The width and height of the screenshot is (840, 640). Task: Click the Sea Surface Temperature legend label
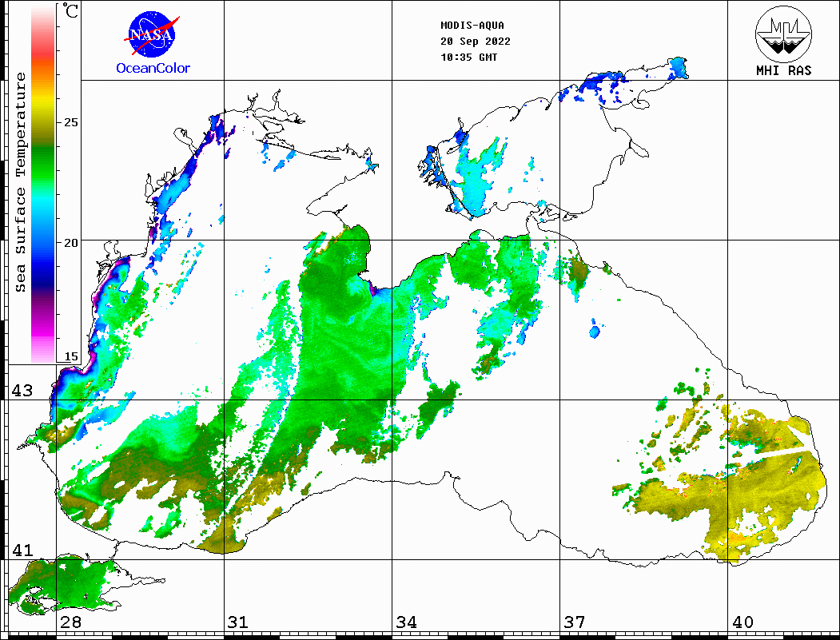(20, 182)
